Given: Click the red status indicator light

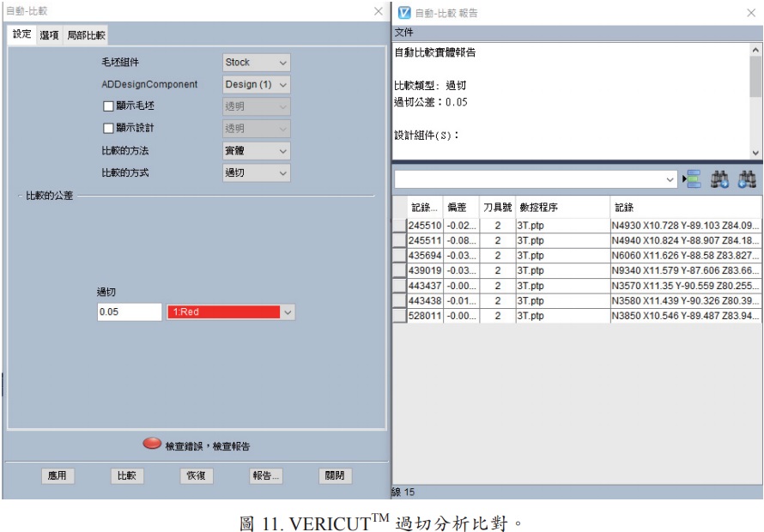Looking at the screenshot, I should tap(152, 444).
